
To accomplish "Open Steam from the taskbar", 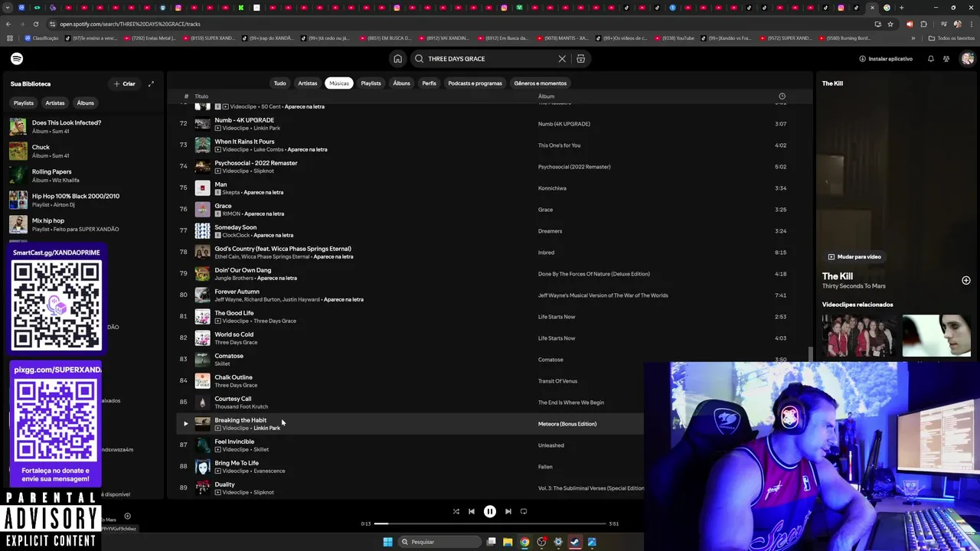I will [x=575, y=542].
